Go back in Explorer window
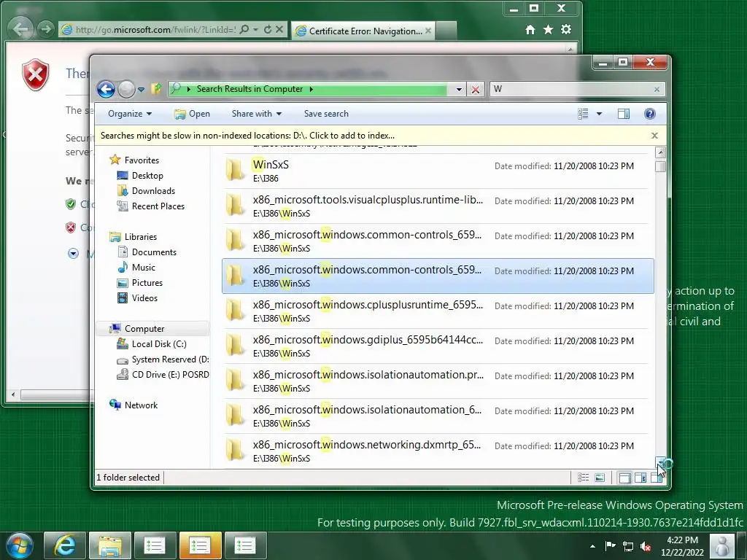This screenshot has width=747, height=560. coord(106,89)
